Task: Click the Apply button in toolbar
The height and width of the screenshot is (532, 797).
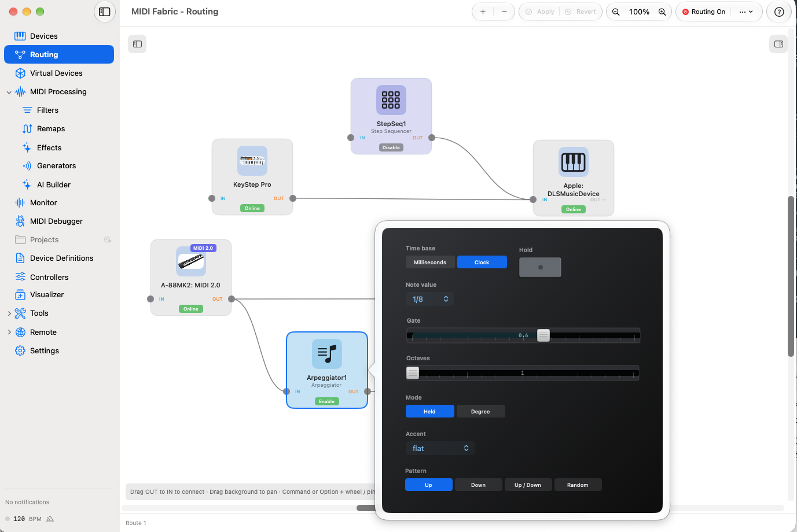Action: tap(540, 12)
